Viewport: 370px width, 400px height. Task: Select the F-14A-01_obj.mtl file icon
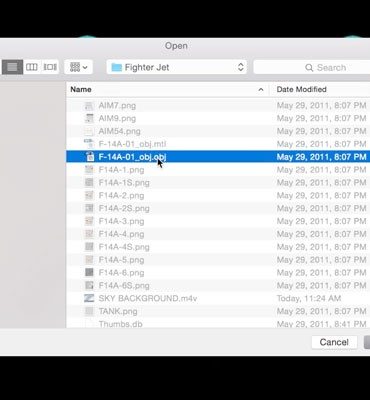point(89,144)
